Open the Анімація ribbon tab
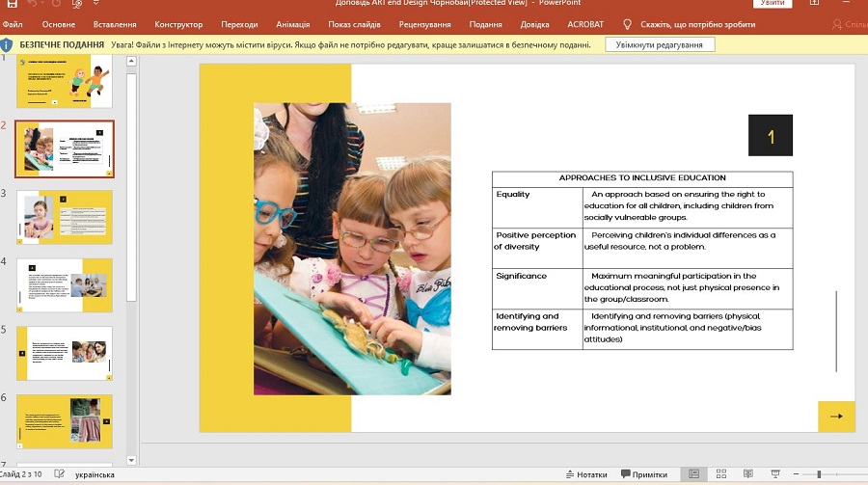This screenshot has width=868, height=485. coord(293,24)
